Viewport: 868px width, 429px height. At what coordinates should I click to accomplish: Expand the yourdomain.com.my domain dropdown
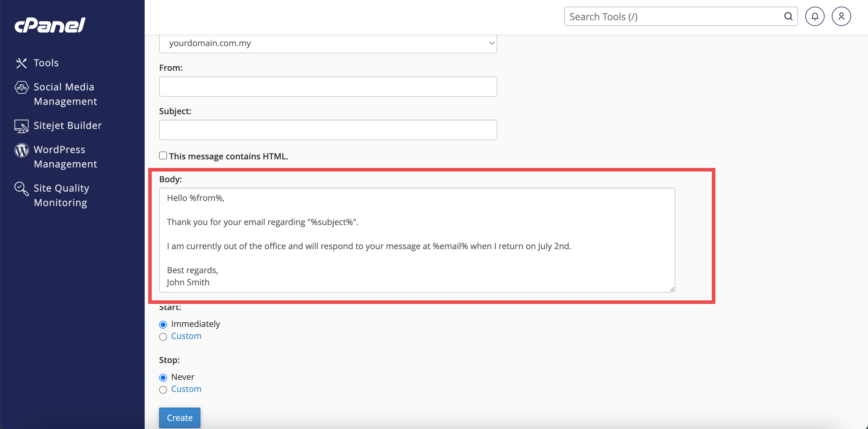pos(328,43)
